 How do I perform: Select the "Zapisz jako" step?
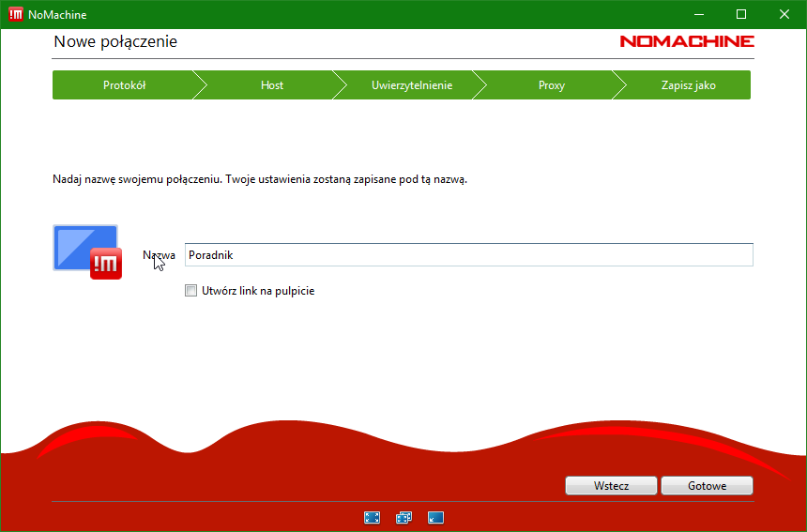coord(688,85)
